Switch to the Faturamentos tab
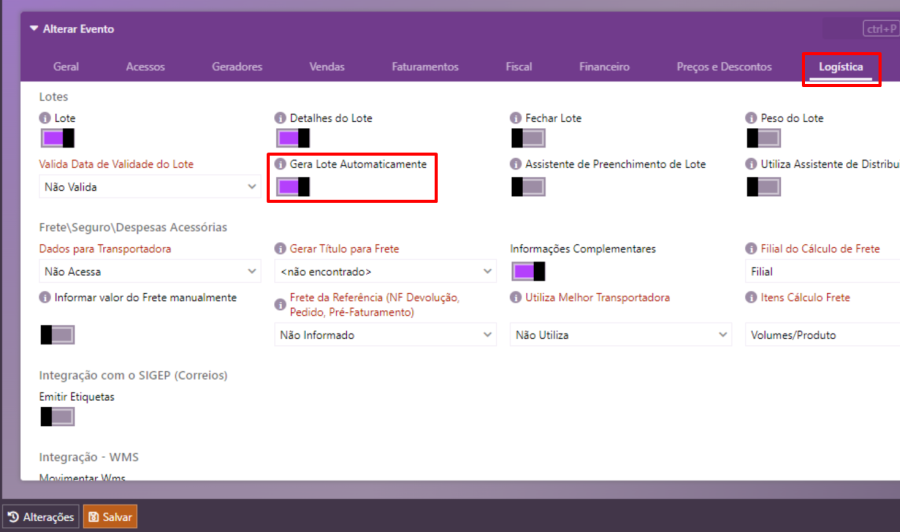This screenshot has height=532, width=900. pyautogui.click(x=425, y=67)
